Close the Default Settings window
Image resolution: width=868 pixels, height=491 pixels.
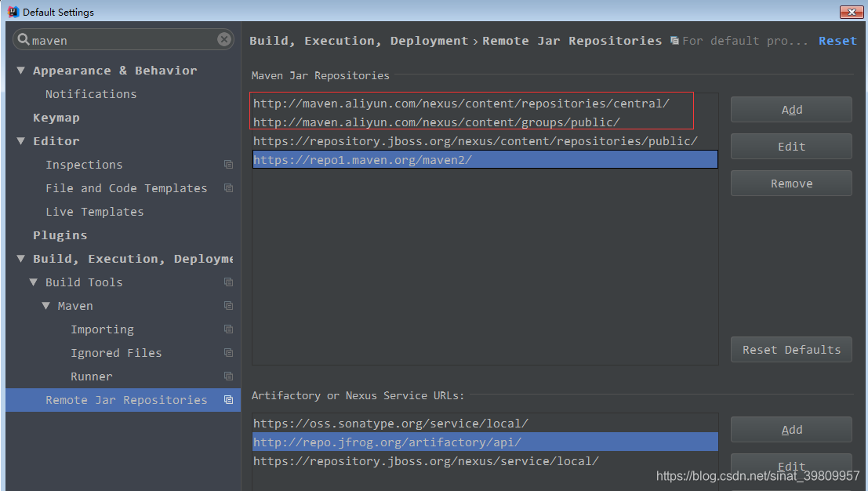click(x=852, y=12)
